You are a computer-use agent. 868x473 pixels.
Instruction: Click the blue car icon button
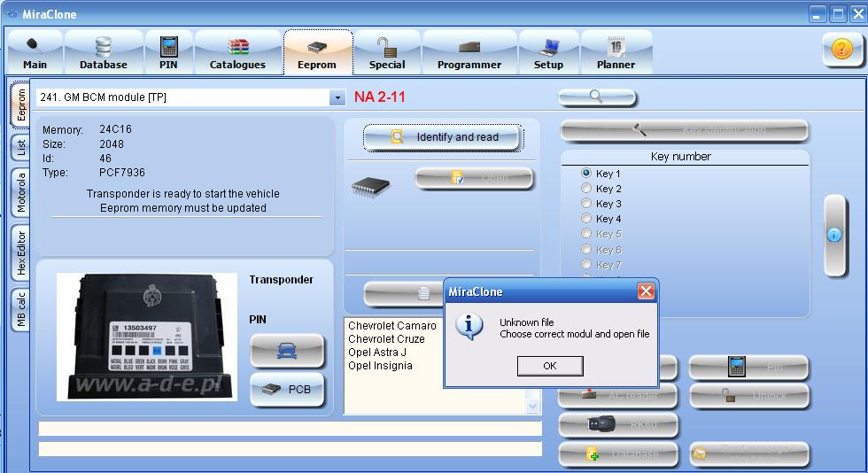287,351
